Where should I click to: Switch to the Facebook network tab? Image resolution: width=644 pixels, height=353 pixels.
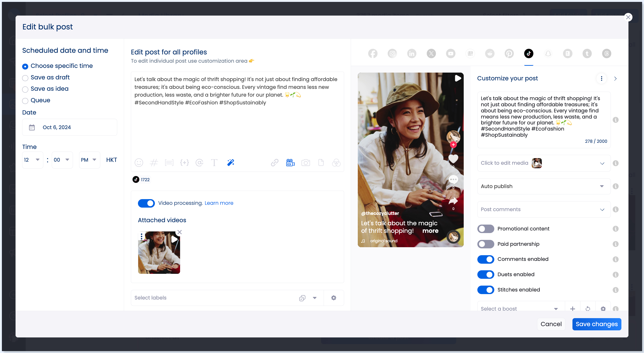[x=373, y=53]
